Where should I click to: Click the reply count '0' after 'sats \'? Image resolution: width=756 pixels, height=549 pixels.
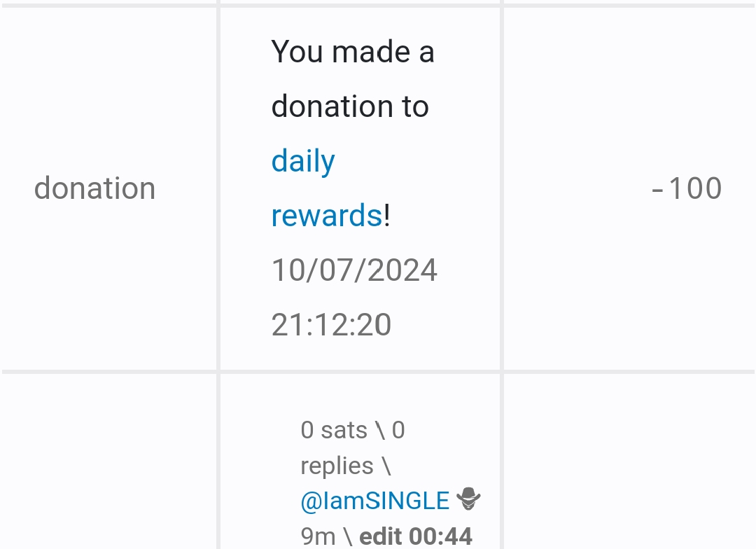(x=398, y=430)
